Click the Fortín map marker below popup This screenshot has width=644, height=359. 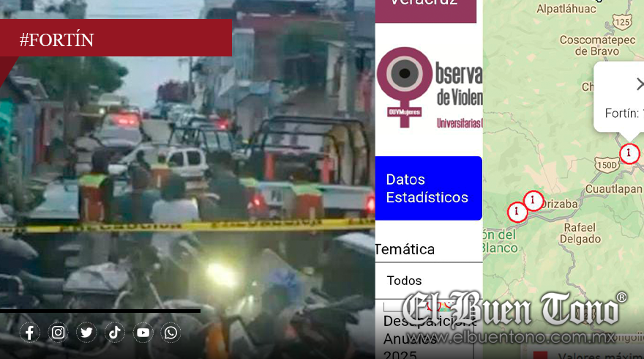pos(629,153)
